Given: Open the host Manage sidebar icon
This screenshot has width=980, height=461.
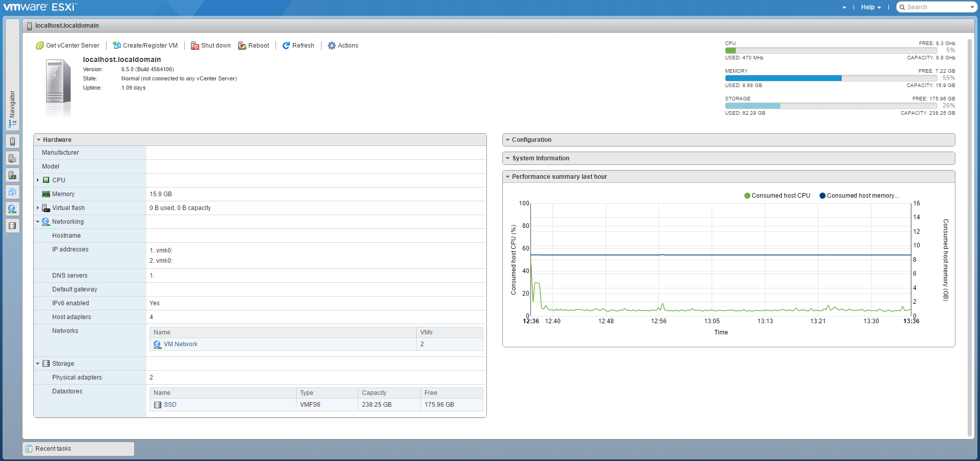Looking at the screenshot, I should tap(12, 158).
